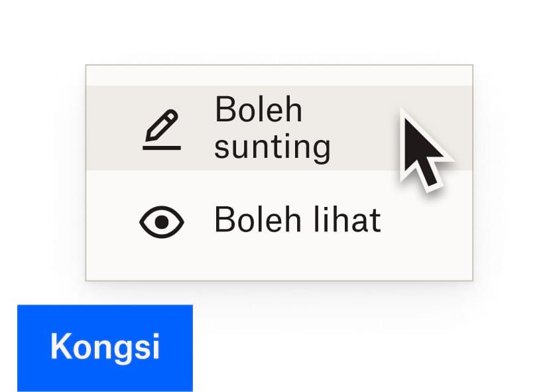Viewport: 557px width, 392px height.
Task: Click the Kongsi button
Action: pos(106,346)
